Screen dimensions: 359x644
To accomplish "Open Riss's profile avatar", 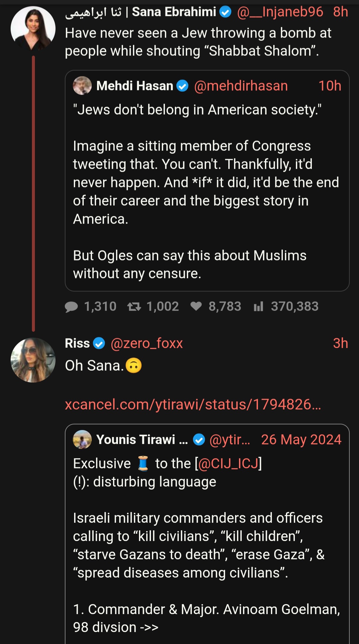I will point(33,360).
